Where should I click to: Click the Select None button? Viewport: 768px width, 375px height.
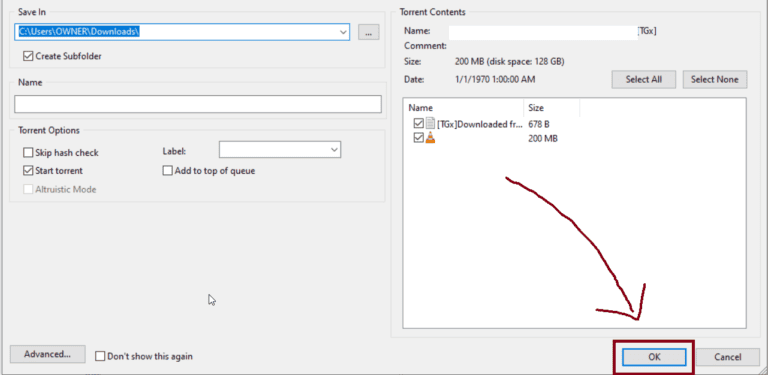coord(715,79)
